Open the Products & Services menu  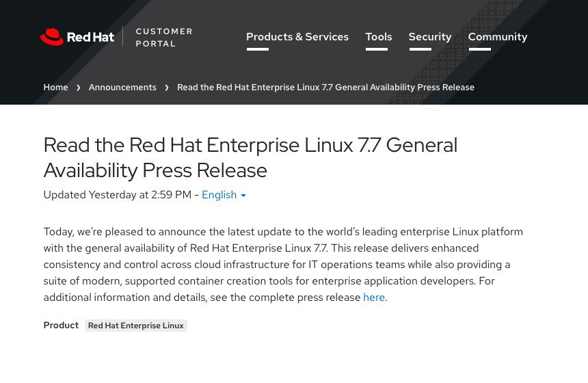297,37
